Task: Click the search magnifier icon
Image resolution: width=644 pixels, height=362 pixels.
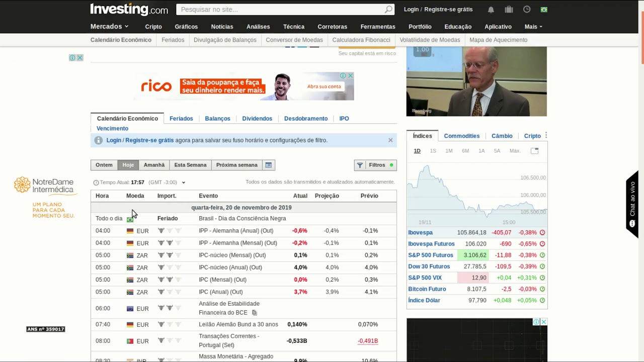Action: 388,10
